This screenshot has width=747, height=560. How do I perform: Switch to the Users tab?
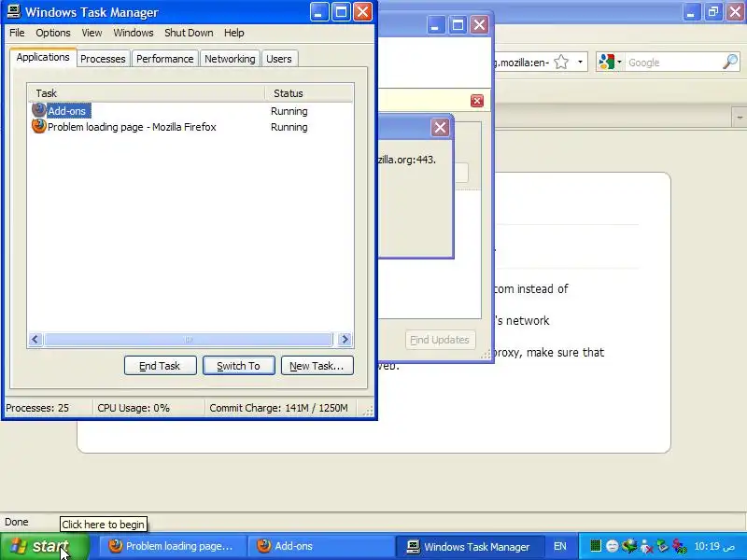click(278, 59)
